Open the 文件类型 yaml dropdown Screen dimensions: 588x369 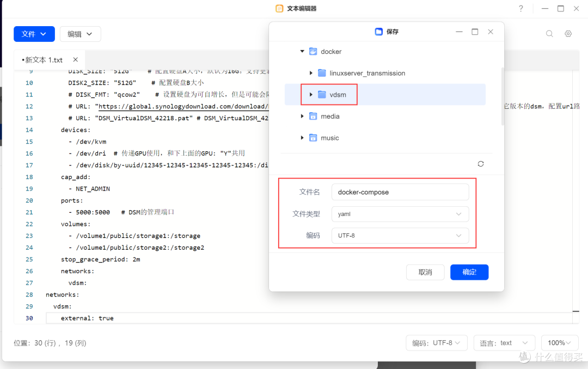(x=400, y=214)
